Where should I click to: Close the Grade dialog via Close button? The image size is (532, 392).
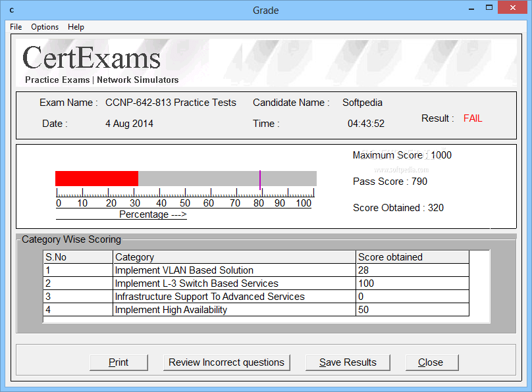click(x=432, y=362)
